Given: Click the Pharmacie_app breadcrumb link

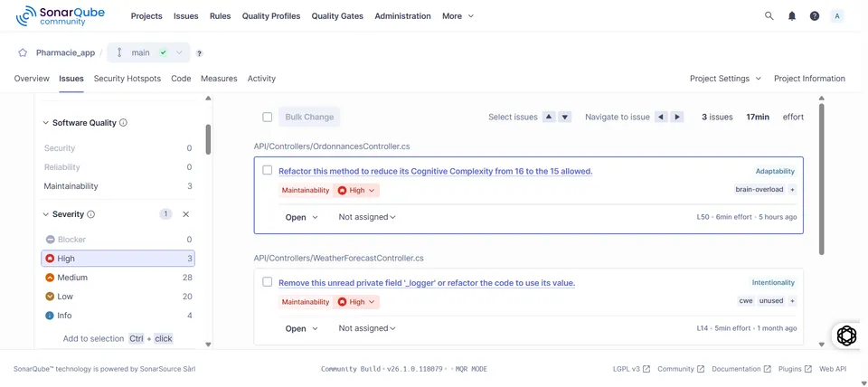Looking at the screenshot, I should [65, 52].
